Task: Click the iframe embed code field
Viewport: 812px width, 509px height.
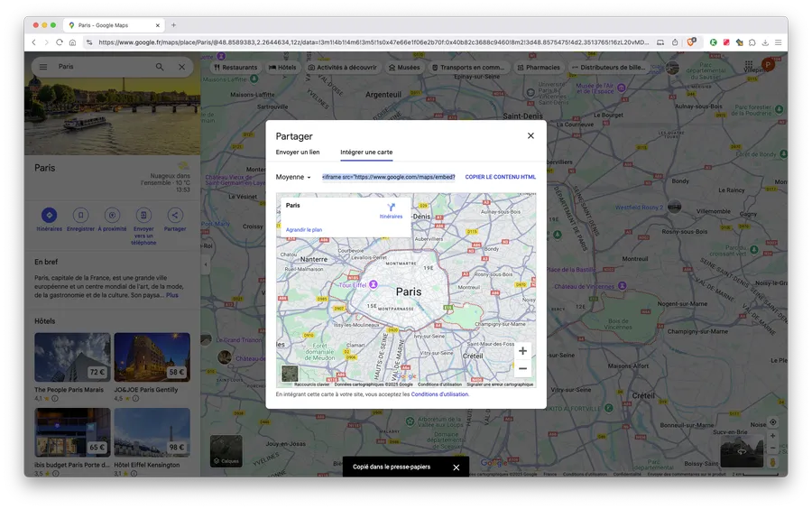Action: tap(388, 177)
